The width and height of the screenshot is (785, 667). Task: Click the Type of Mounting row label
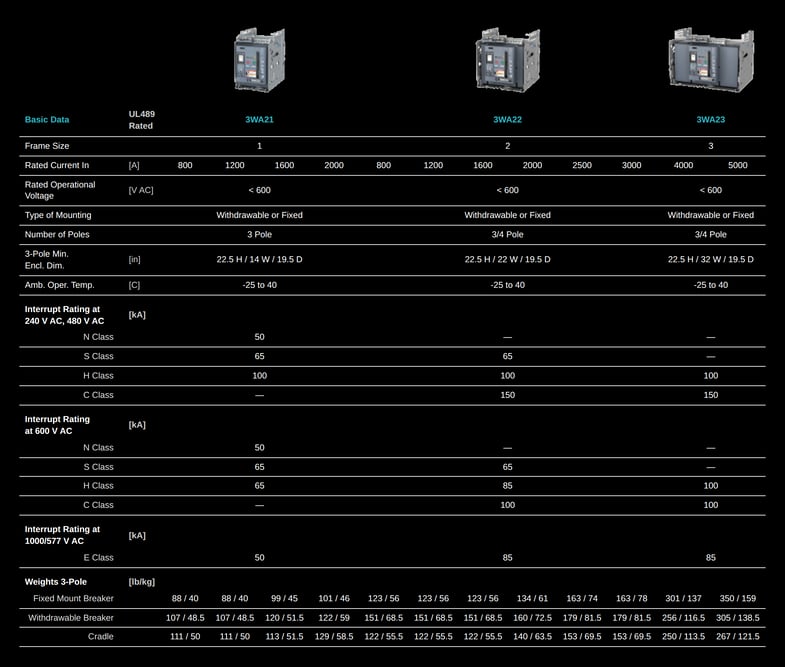pos(58,215)
